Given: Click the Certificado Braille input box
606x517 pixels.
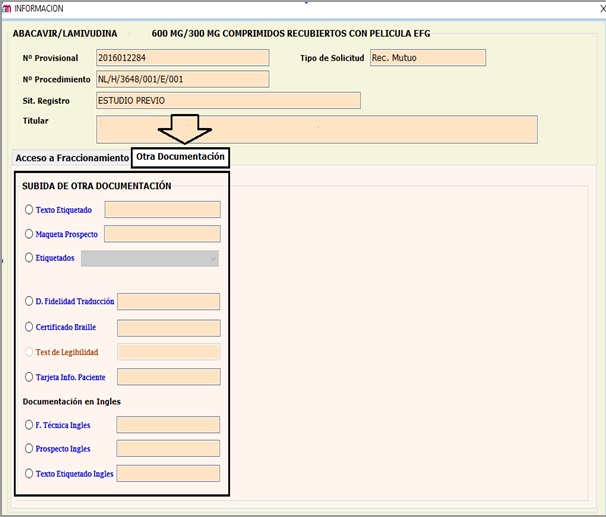Looking at the screenshot, I should pyautogui.click(x=168, y=327).
